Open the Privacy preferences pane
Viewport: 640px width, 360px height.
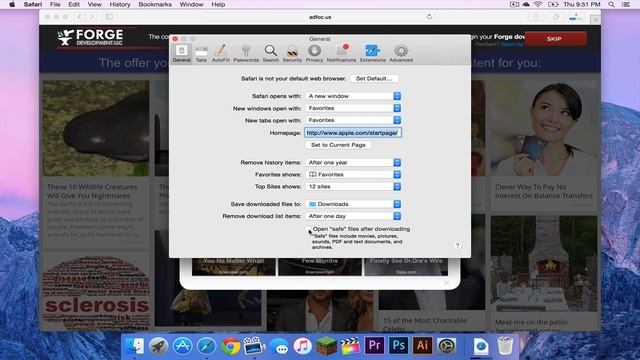tap(314, 53)
